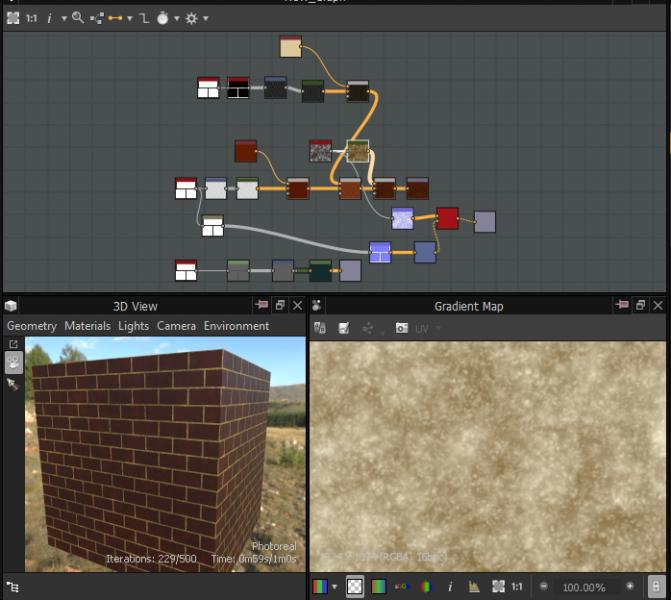Show the histogram in the 2D view toolbar
Screen dimensions: 671x600
pyautogui.click(x=473, y=587)
